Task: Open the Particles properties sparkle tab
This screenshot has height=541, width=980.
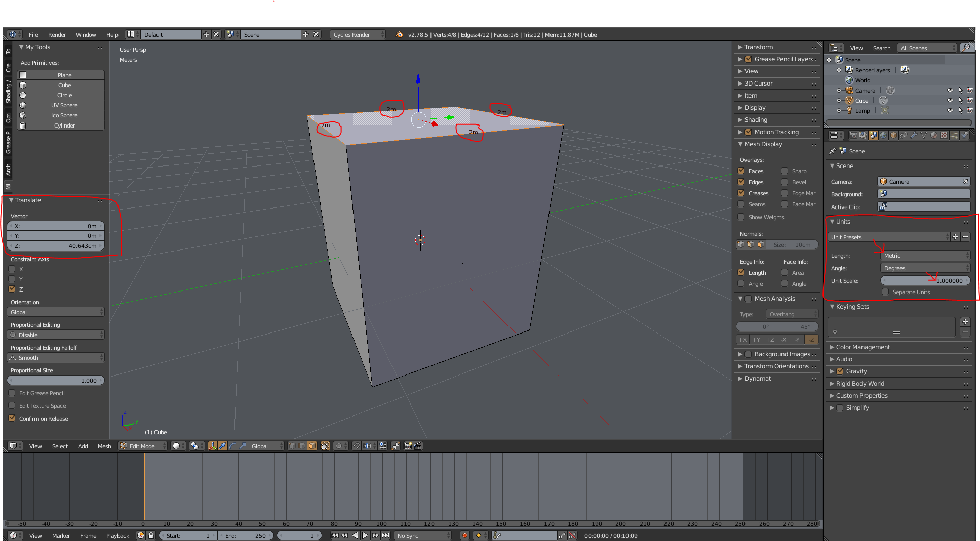Action: click(x=954, y=135)
